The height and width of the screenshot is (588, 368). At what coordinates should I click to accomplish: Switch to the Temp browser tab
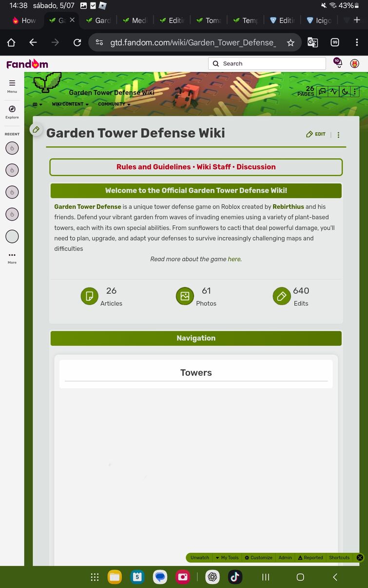click(x=245, y=20)
